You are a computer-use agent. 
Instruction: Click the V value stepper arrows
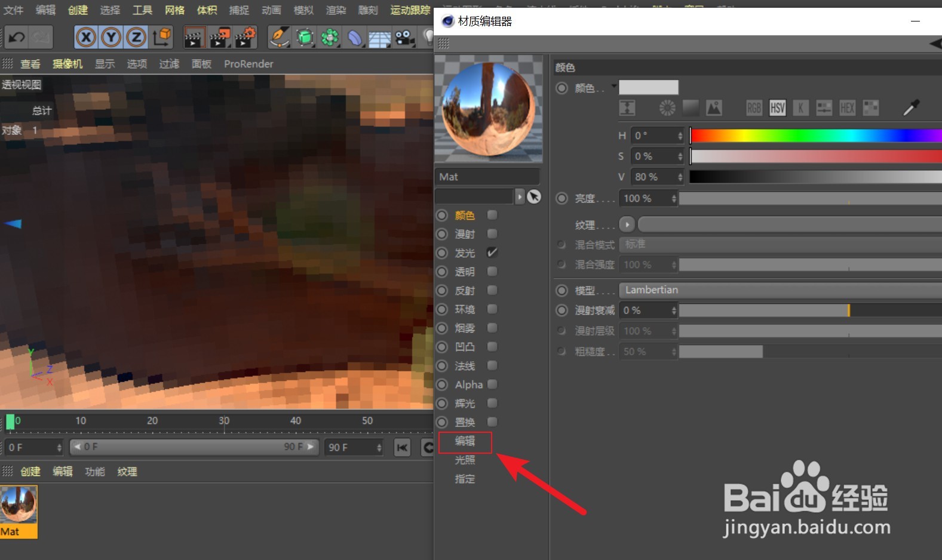(x=680, y=177)
